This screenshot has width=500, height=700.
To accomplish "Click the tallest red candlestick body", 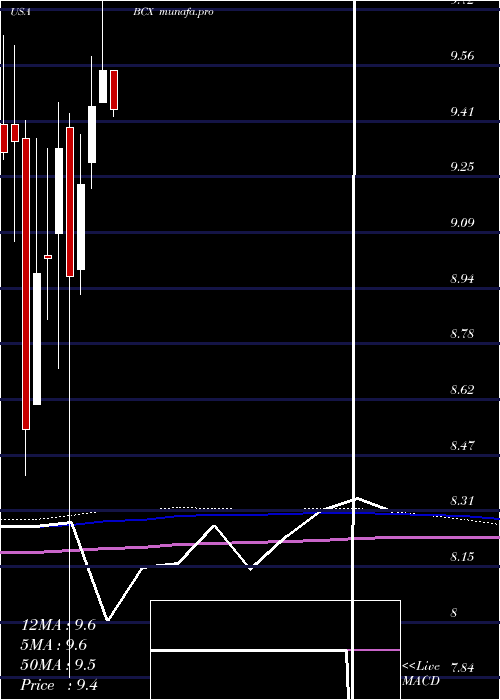I will pos(26,284).
